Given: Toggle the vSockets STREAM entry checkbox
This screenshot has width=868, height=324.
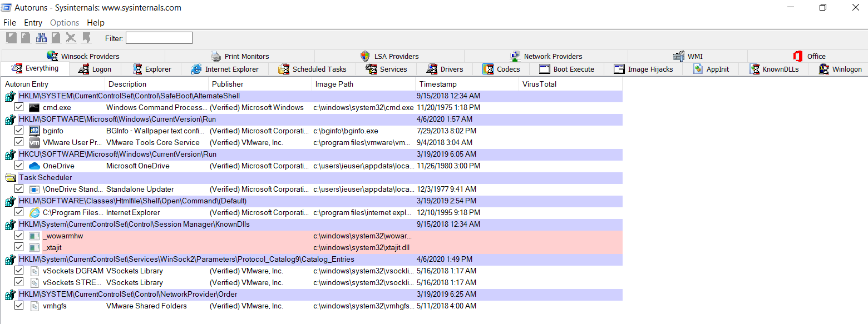Looking at the screenshot, I should tap(19, 282).
